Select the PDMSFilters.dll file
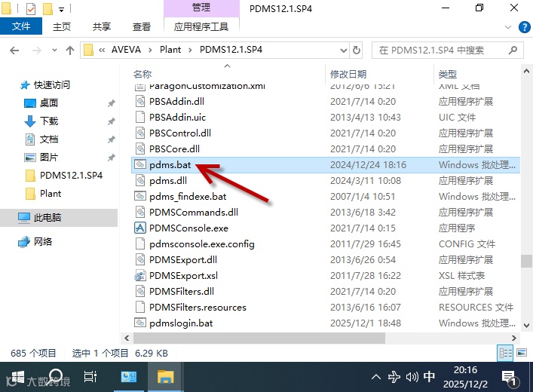This screenshot has height=392, width=533. tap(182, 292)
